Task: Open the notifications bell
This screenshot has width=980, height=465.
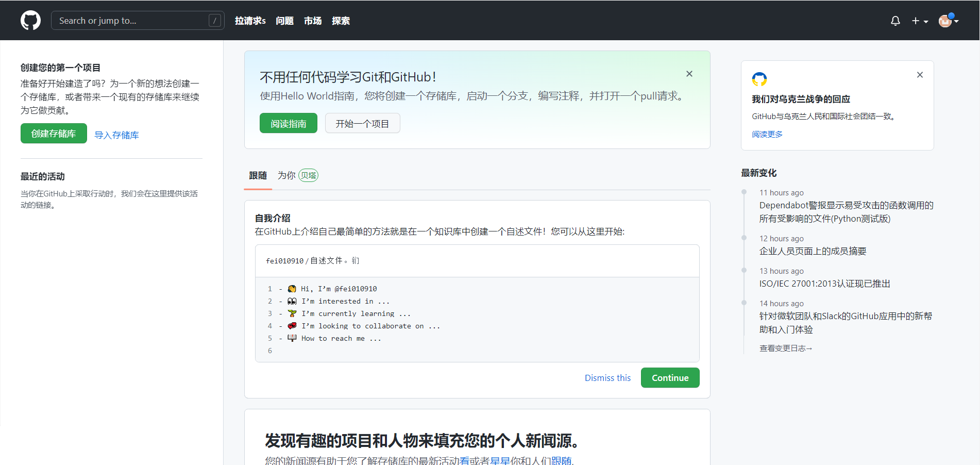Action: tap(895, 21)
